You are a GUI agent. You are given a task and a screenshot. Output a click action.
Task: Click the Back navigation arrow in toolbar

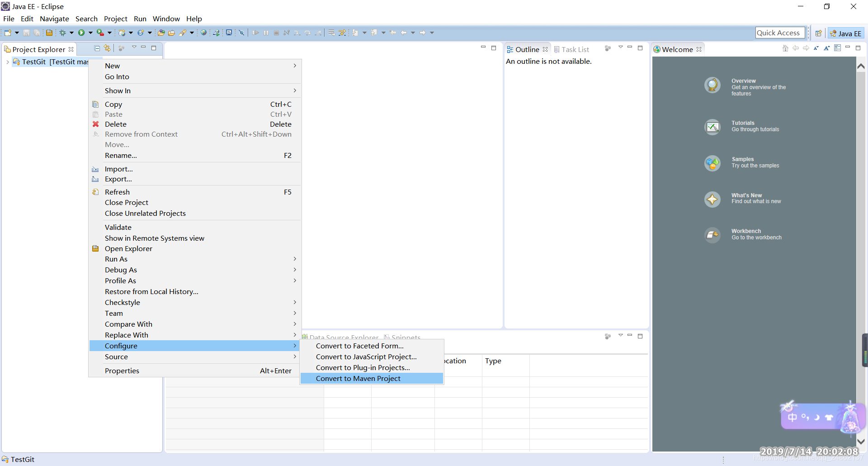pos(404,33)
